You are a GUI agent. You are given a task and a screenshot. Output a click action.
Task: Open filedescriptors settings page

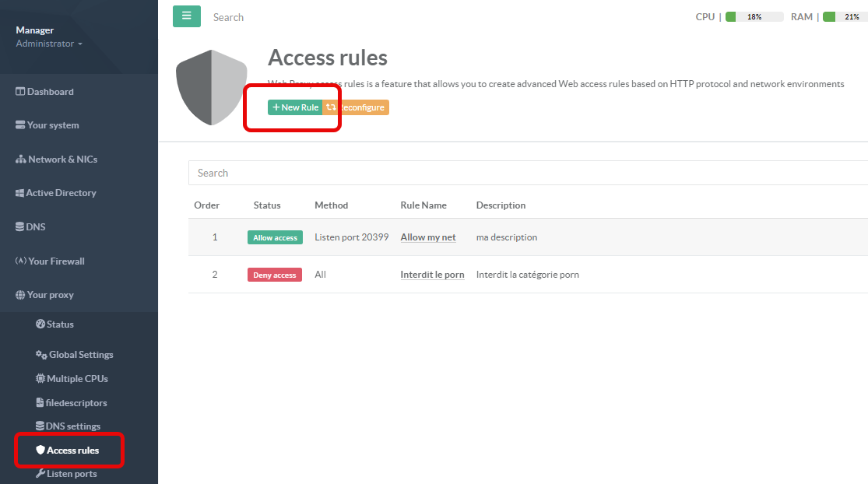pyautogui.click(x=76, y=403)
